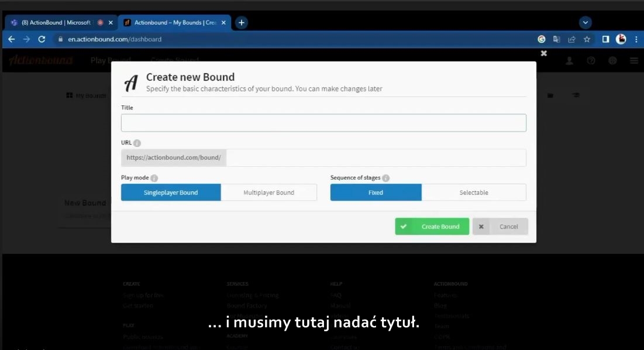Open a new browser tab

coord(241,23)
